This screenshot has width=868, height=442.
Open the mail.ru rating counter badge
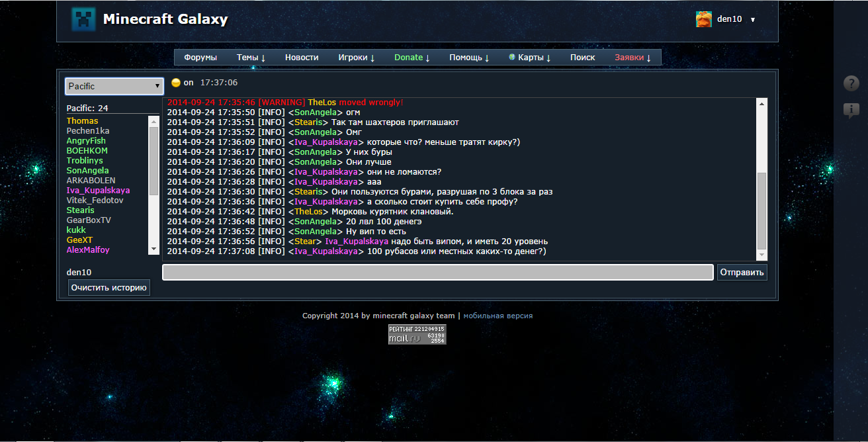(417, 334)
